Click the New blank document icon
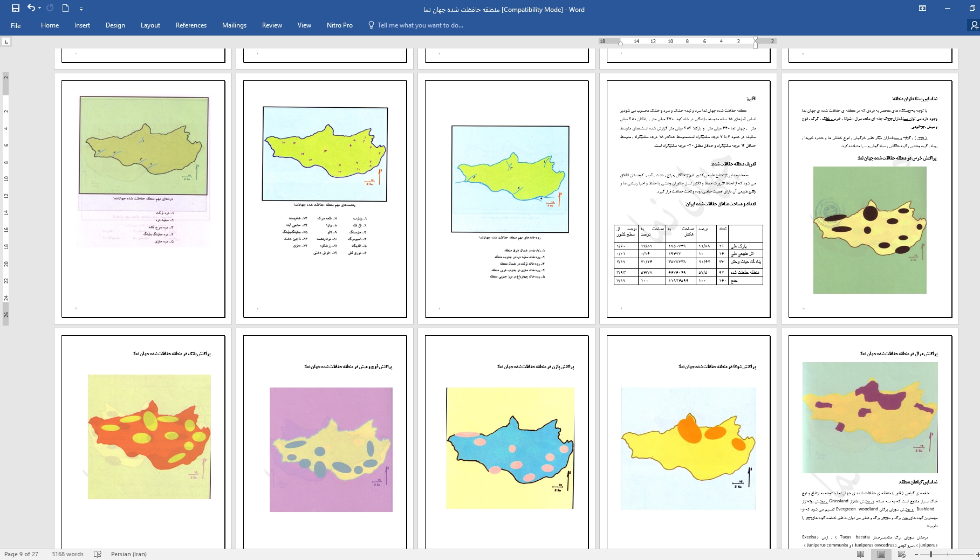This screenshot has height=560, width=980. pos(65,8)
